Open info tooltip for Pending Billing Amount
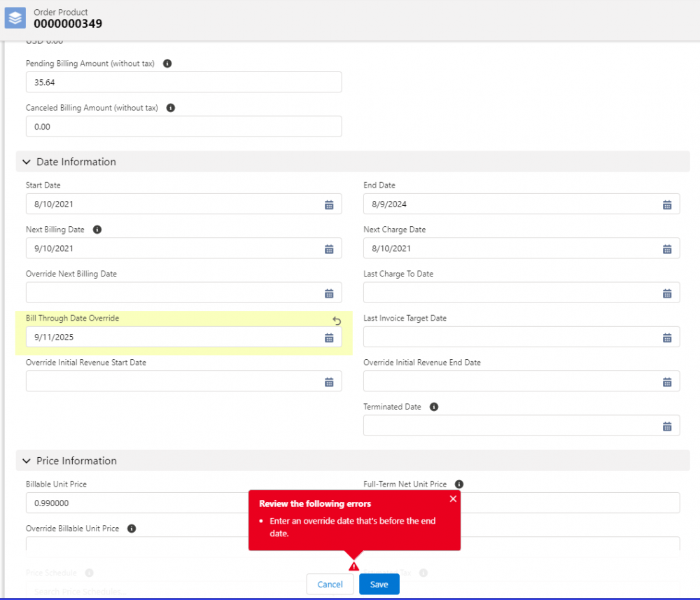The width and height of the screenshot is (700, 600). click(x=167, y=64)
